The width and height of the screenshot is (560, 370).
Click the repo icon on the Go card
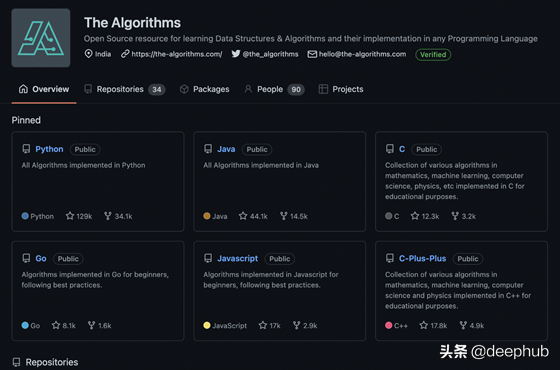pos(26,258)
